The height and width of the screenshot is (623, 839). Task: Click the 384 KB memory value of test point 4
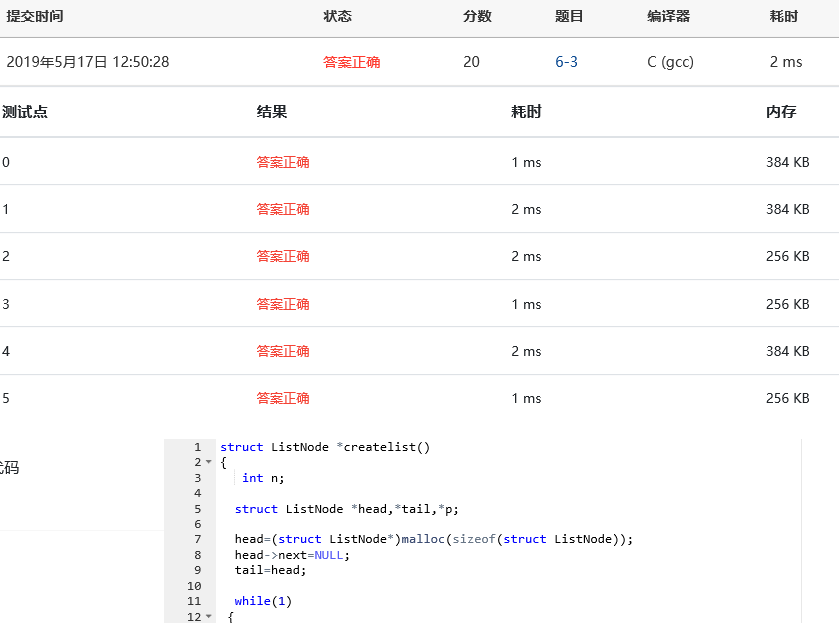pos(787,351)
